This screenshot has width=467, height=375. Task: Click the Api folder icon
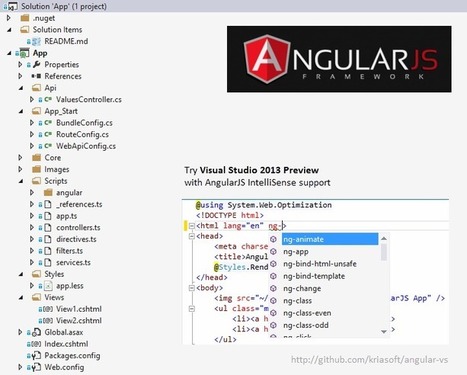pos(36,88)
